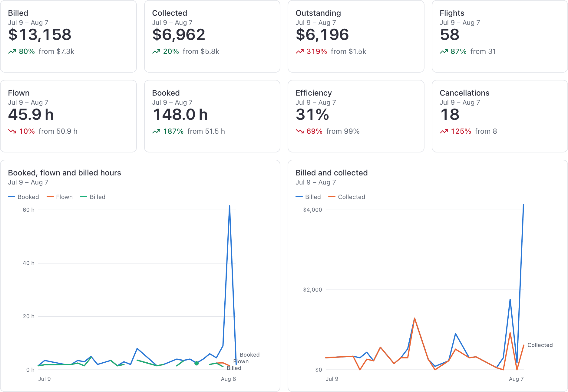The width and height of the screenshot is (568, 392).
Task: Click the Booked upward trend arrow icon
Action: click(x=156, y=131)
